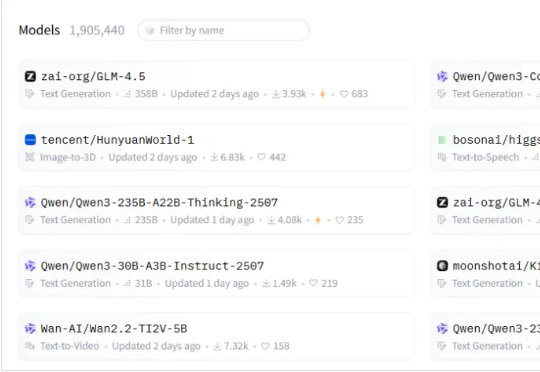
Task: Click the lightning icon on Qwen3-235B-A22B-Thinking-2507
Action: coord(318,220)
